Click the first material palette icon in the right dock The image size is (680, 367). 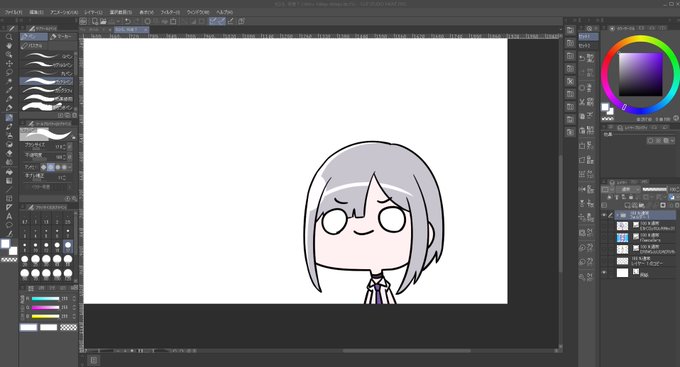571,30
